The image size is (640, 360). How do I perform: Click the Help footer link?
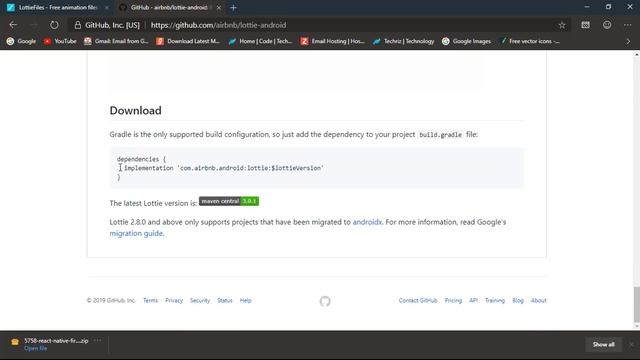coord(245,300)
